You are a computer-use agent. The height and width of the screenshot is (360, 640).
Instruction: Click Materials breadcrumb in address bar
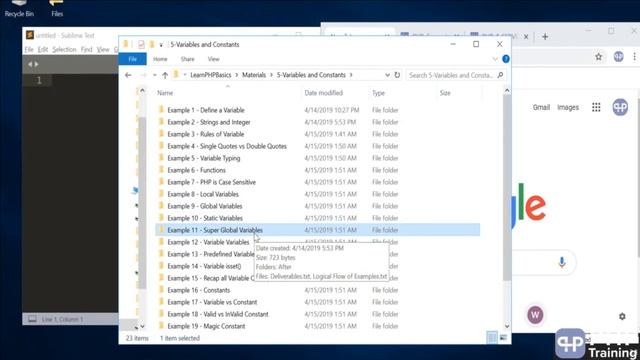(x=254, y=75)
